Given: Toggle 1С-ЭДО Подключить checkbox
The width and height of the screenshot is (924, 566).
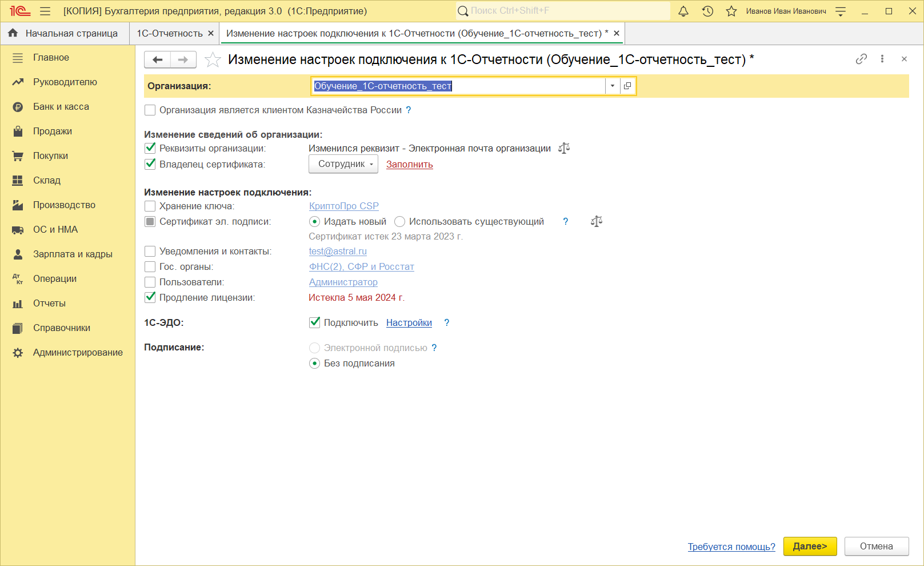Looking at the screenshot, I should tap(314, 322).
